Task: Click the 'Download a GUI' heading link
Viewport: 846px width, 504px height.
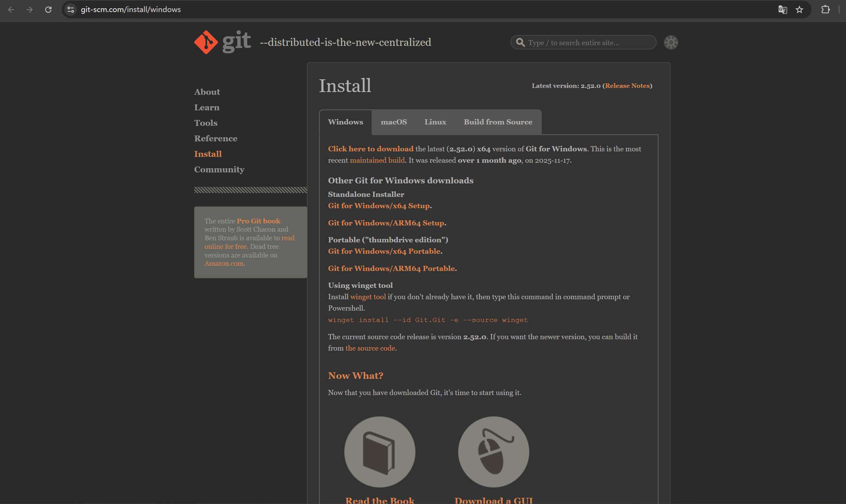Action: tap(494, 500)
